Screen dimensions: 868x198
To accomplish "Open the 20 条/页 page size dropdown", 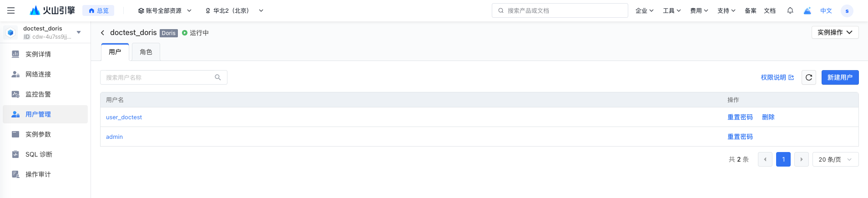I will click(x=835, y=159).
